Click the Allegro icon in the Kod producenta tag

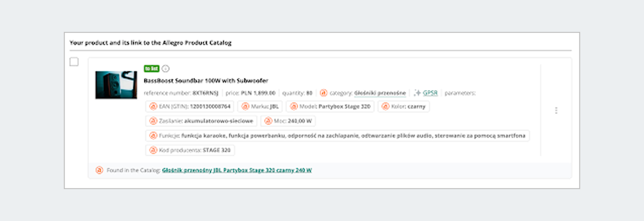(153, 150)
